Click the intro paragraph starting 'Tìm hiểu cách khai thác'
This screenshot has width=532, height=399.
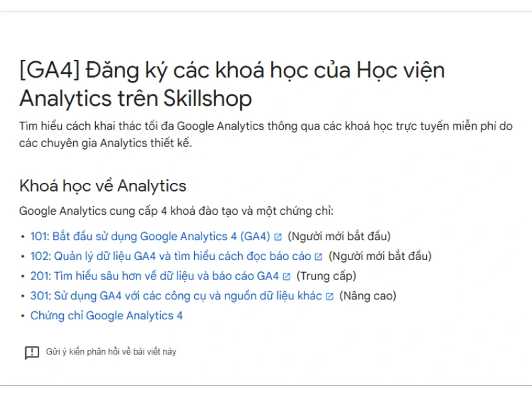point(265,134)
